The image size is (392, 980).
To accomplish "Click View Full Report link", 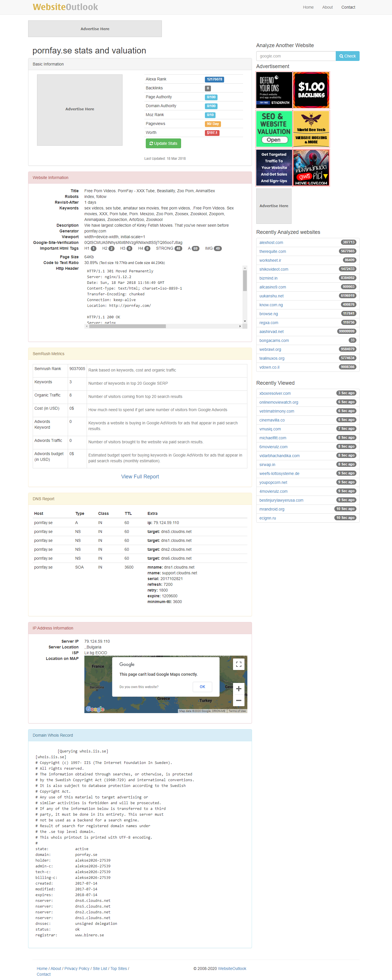I will tap(140, 477).
